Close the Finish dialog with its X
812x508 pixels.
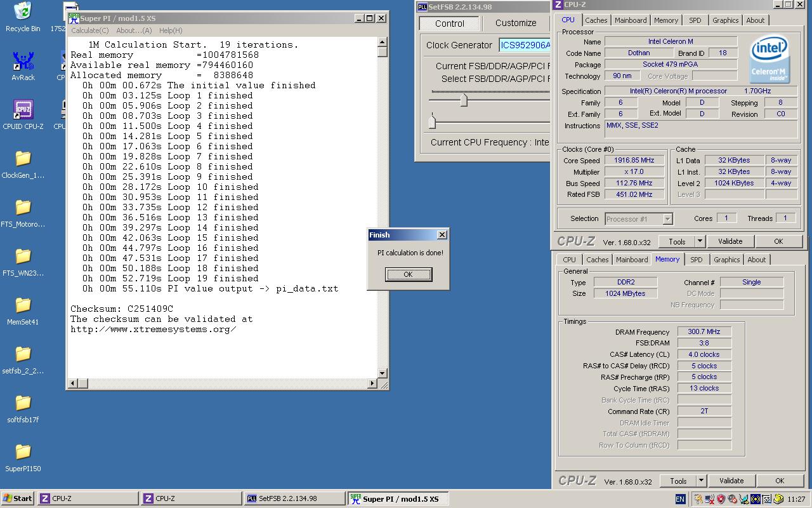[442, 235]
